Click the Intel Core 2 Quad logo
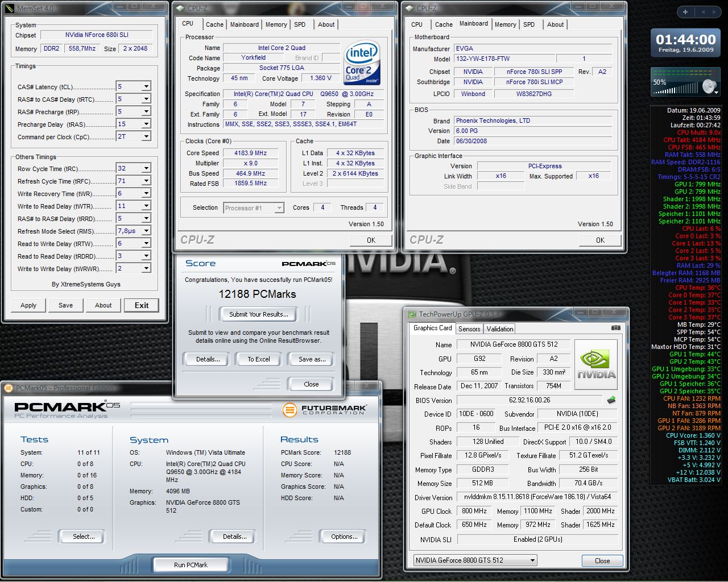The image size is (728, 582). pyautogui.click(x=361, y=63)
